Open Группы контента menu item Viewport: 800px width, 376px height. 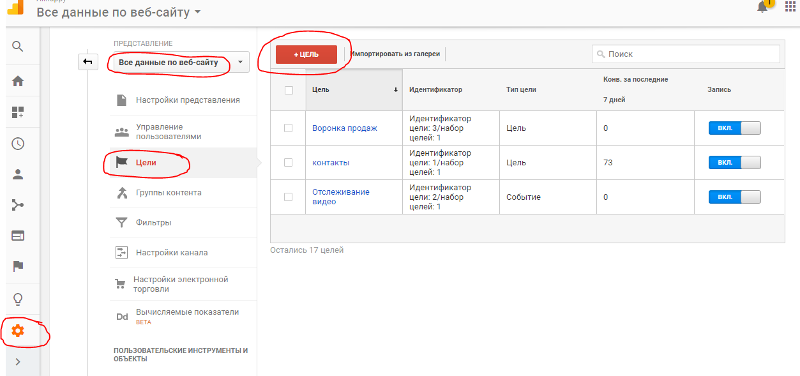coord(168,193)
